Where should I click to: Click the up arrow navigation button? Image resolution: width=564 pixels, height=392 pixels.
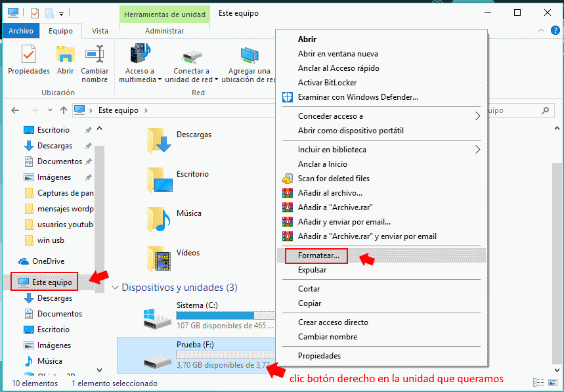[x=64, y=110]
